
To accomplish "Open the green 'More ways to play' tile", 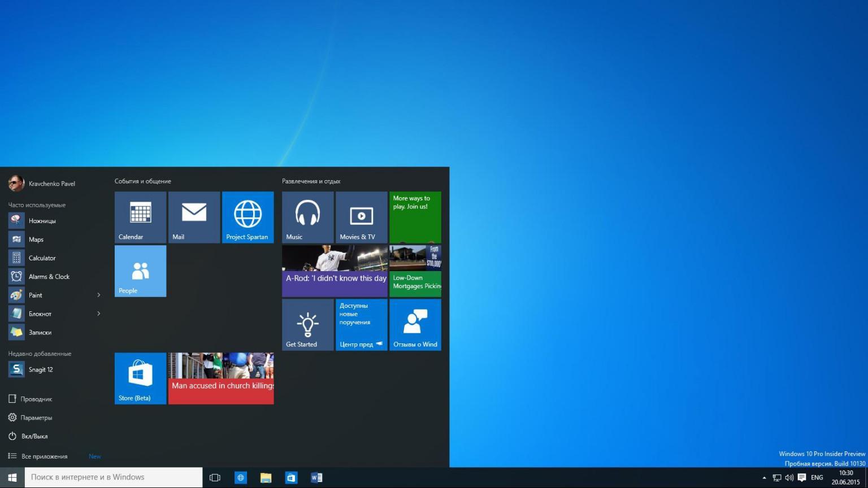I will [415, 217].
